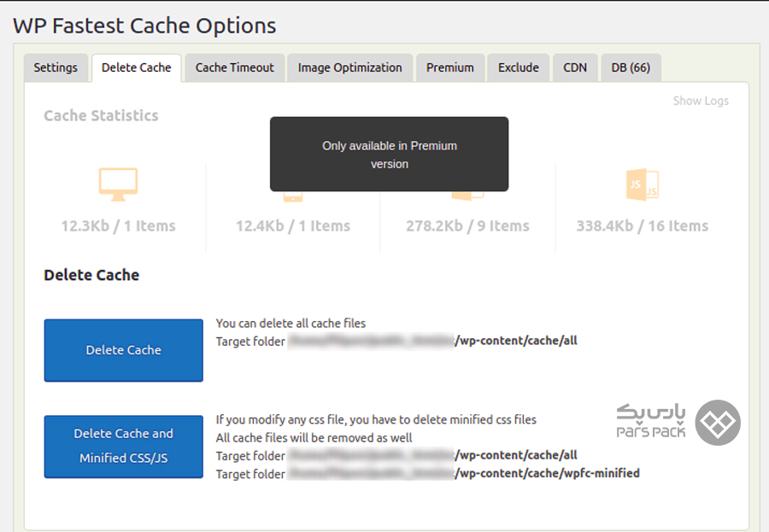
Task: Click 'If you modify any css file' text
Action: (376, 420)
